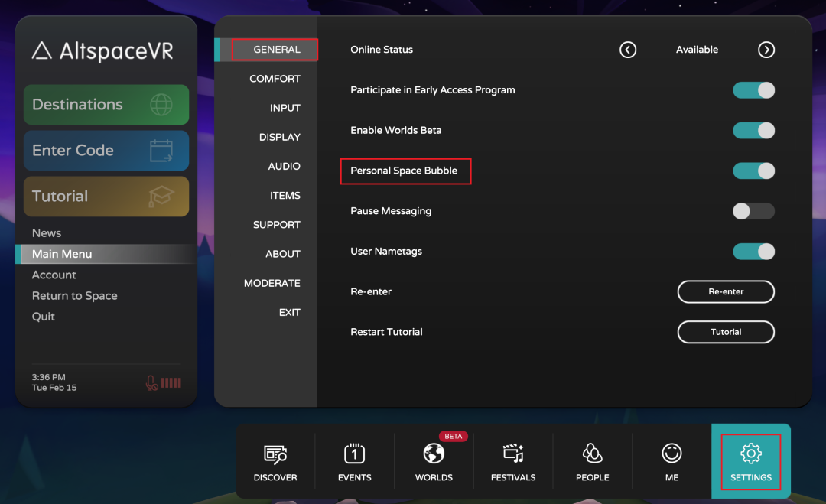Viewport: 826px width, 504px height.
Task: Click the Re-enter button
Action: pos(725,291)
